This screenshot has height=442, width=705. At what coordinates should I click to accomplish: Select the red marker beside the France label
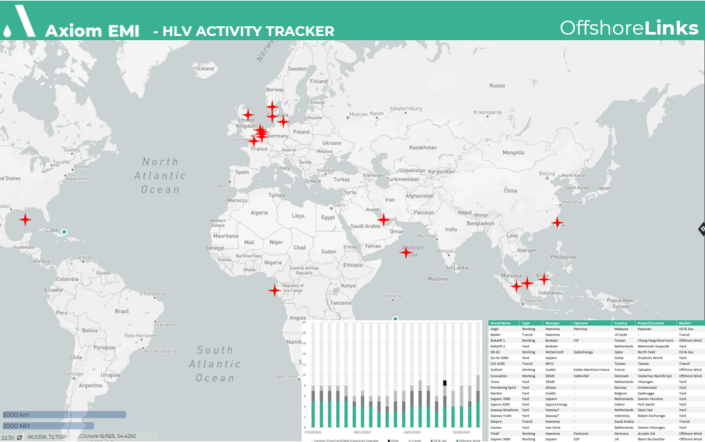click(x=254, y=141)
